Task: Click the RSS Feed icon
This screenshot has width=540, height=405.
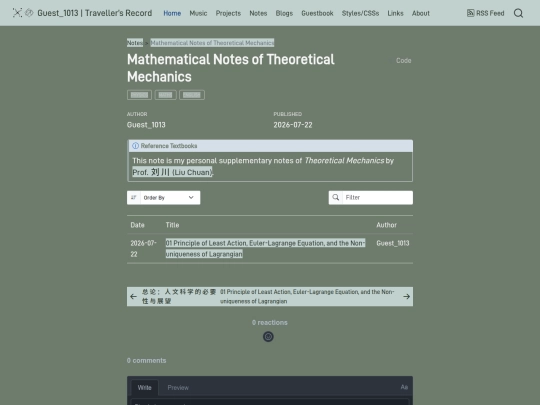Action: (x=470, y=13)
